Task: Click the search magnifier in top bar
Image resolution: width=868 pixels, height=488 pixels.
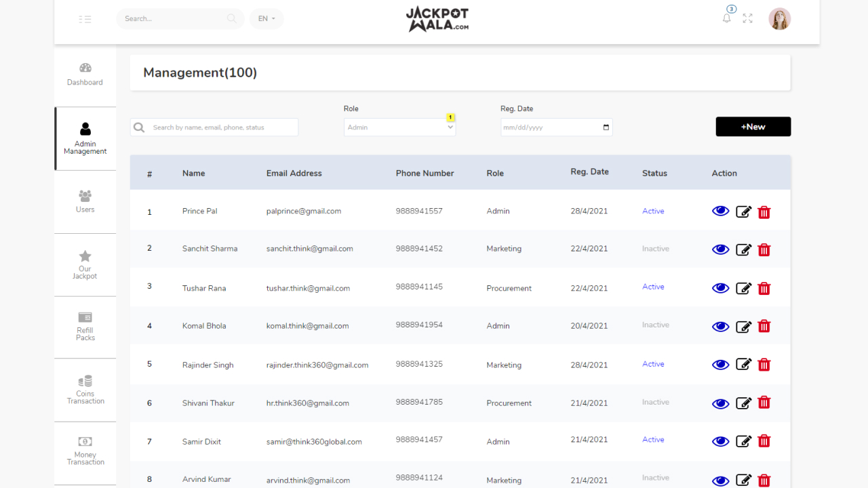Action: pos(232,19)
